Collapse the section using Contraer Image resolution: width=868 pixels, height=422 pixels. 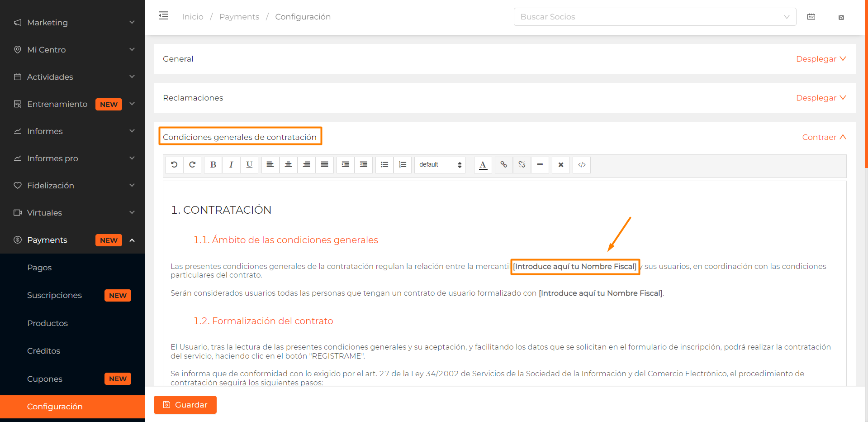pyautogui.click(x=824, y=137)
